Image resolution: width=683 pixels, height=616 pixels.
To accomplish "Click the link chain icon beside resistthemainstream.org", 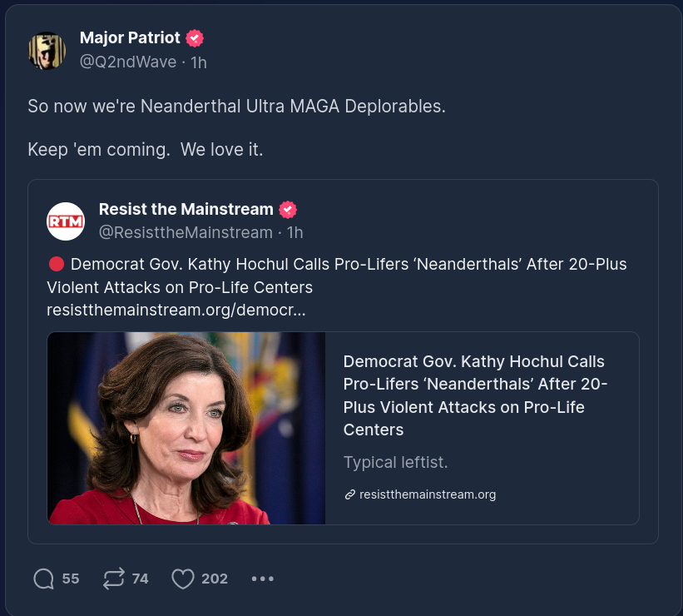I will pos(350,494).
